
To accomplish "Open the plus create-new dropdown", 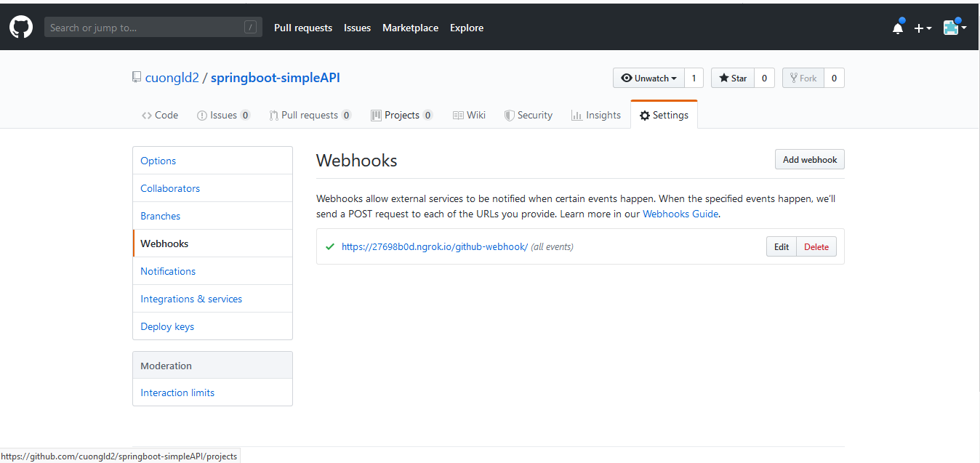I will [923, 28].
